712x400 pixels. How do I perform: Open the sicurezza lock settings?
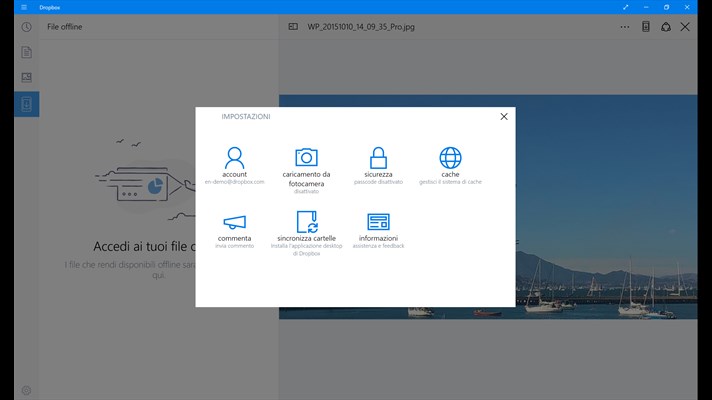pyautogui.click(x=378, y=158)
